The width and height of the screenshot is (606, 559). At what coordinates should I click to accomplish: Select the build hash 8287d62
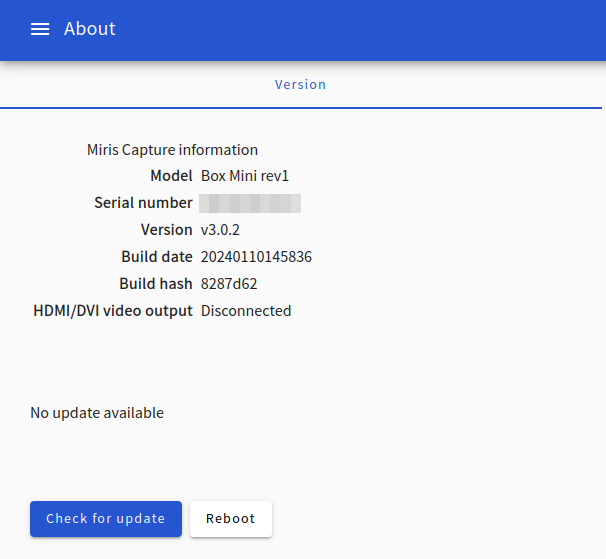point(229,284)
